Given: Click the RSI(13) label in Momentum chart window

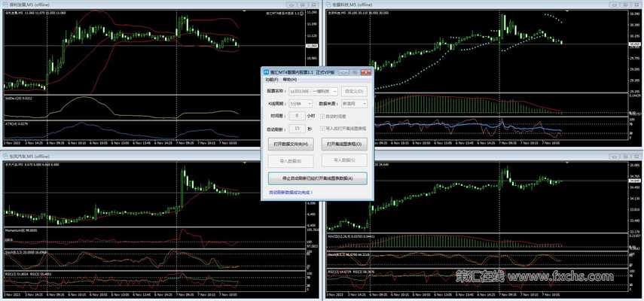Looking at the screenshot, I should (17, 273).
